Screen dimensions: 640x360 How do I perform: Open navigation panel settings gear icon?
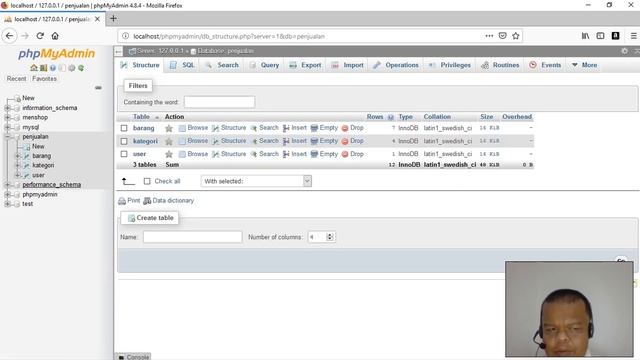[x=72, y=68]
